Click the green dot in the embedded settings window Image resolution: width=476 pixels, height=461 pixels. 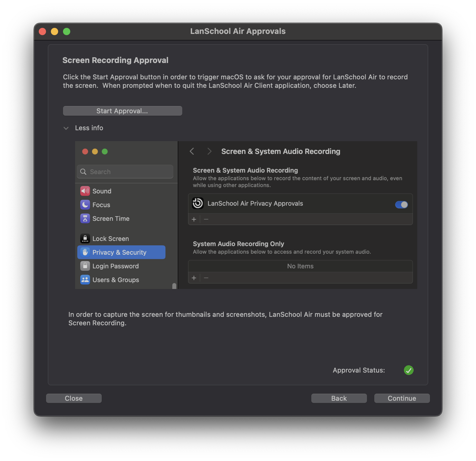pyautogui.click(x=105, y=151)
